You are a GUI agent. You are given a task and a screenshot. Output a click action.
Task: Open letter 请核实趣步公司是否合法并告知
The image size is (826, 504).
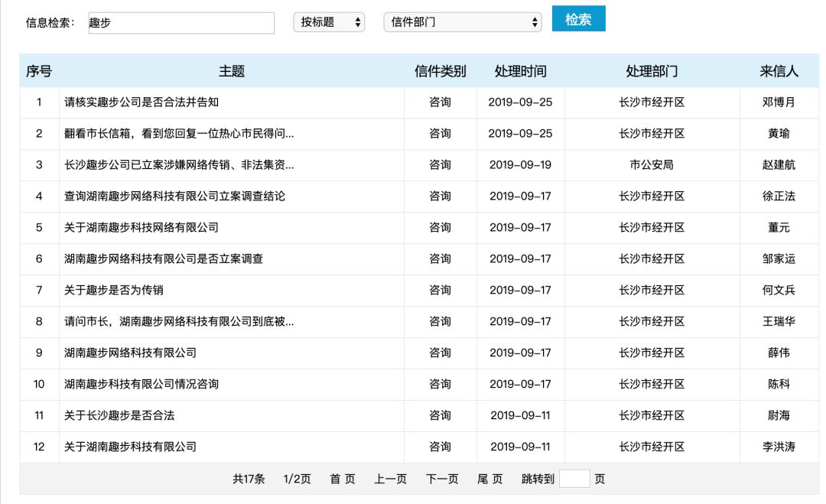141,102
